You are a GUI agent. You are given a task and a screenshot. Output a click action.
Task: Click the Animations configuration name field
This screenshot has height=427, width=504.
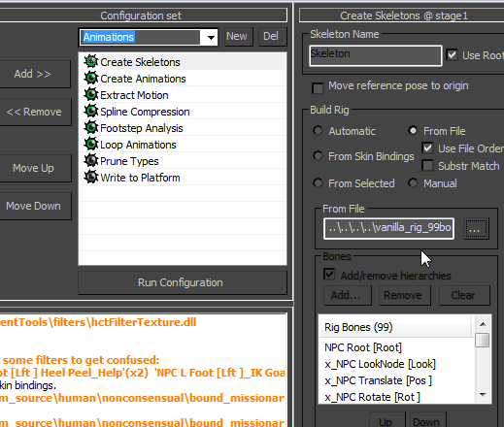(x=141, y=37)
